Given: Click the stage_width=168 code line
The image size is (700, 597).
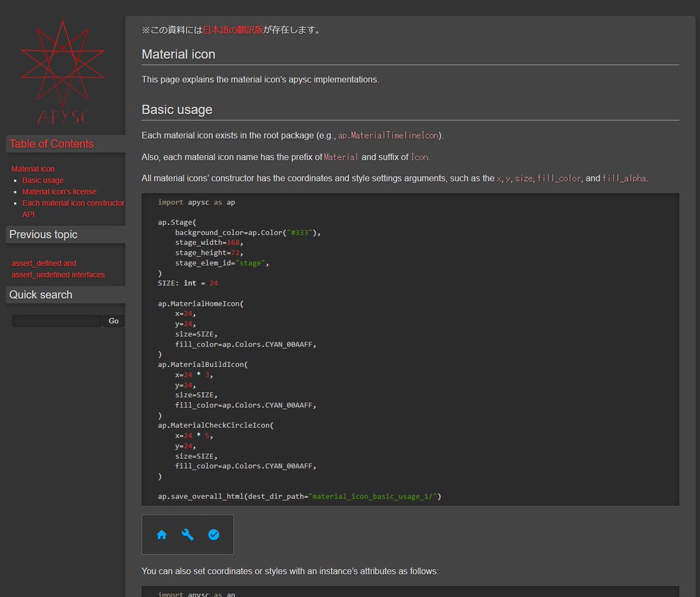Looking at the screenshot, I should pyautogui.click(x=209, y=242).
